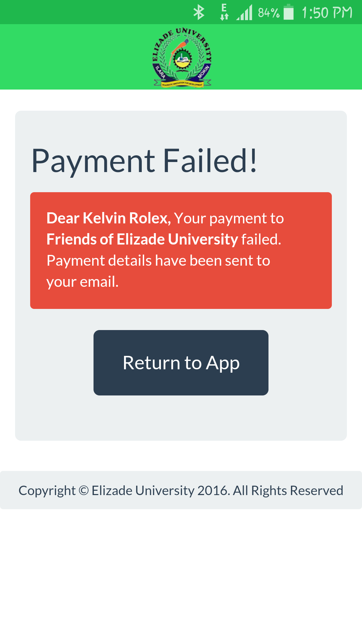Tap the Payment Failed! heading
362x644 pixels.
tap(144, 161)
